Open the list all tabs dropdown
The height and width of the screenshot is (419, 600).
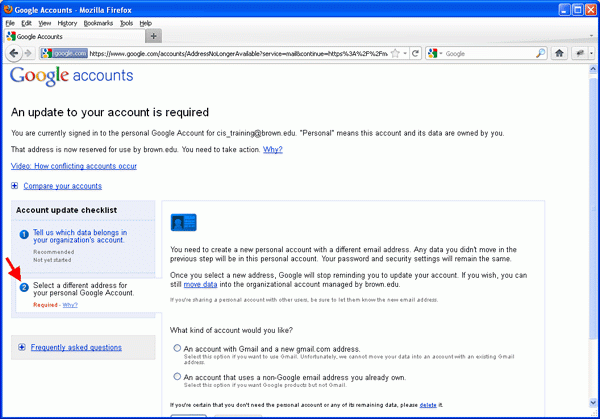tap(592, 36)
